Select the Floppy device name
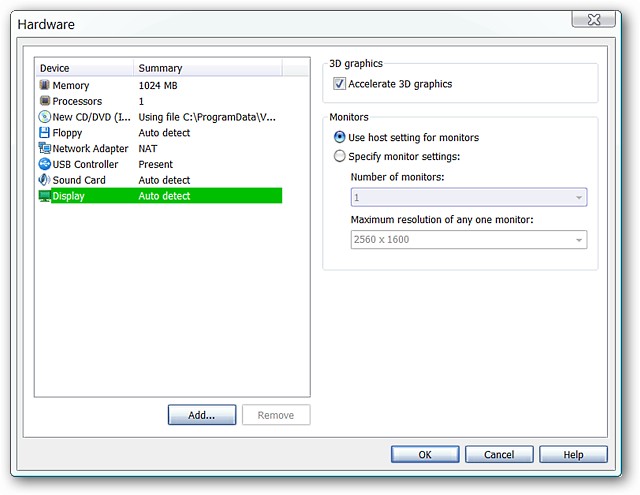 point(67,133)
